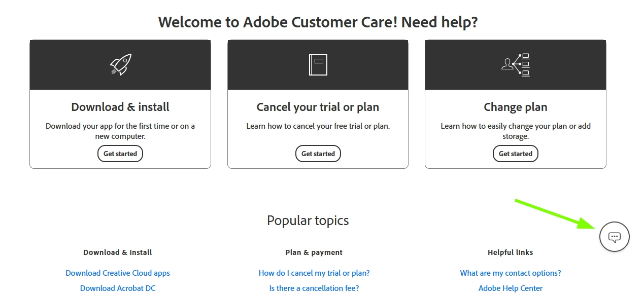Click the Helpful links column title
Screen dimensions: 644x296
(x=511, y=252)
